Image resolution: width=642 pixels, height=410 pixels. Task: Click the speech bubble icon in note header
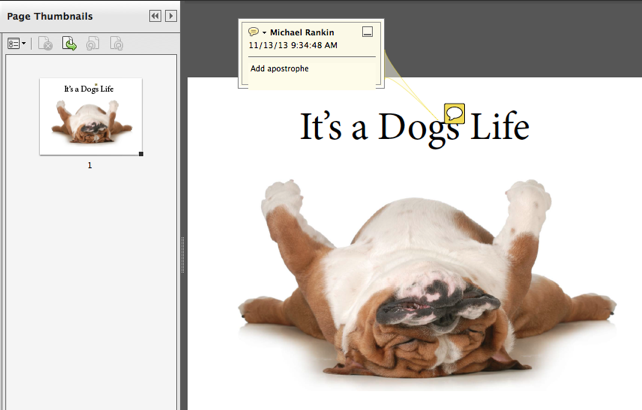tap(253, 32)
